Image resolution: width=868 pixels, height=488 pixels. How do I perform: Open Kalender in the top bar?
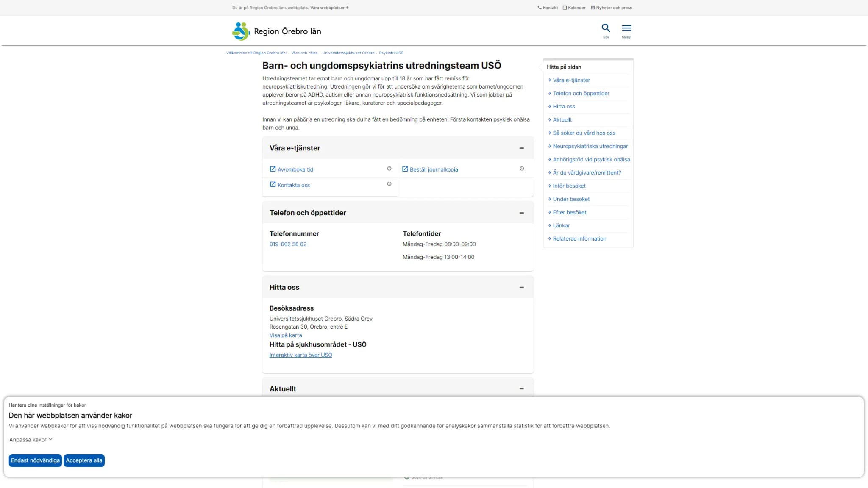pyautogui.click(x=574, y=8)
